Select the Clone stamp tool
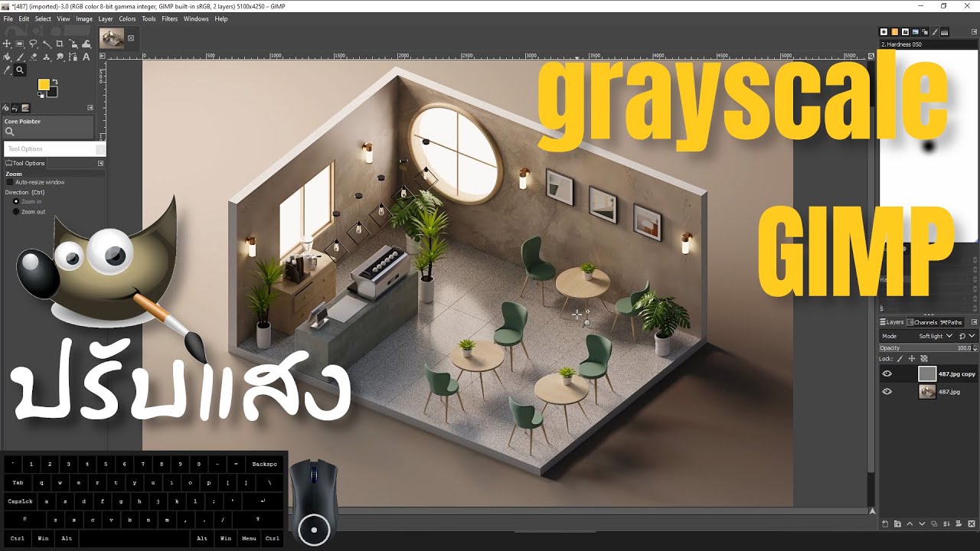Viewport: 980px width, 551px height. (x=47, y=57)
